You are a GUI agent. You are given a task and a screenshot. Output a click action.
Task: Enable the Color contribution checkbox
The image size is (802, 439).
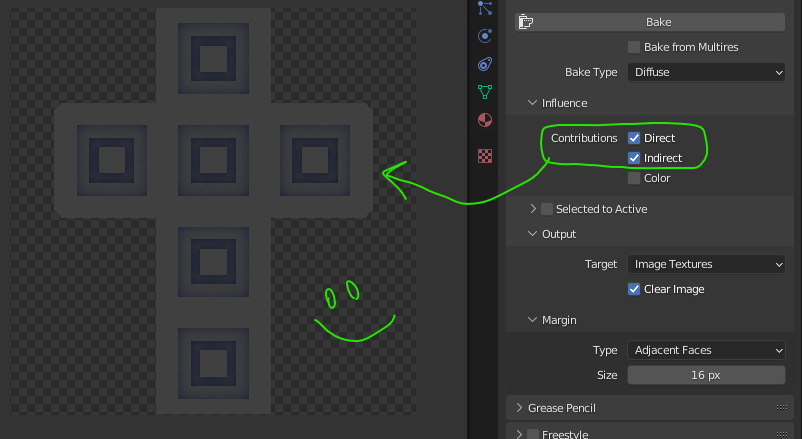[634, 178]
